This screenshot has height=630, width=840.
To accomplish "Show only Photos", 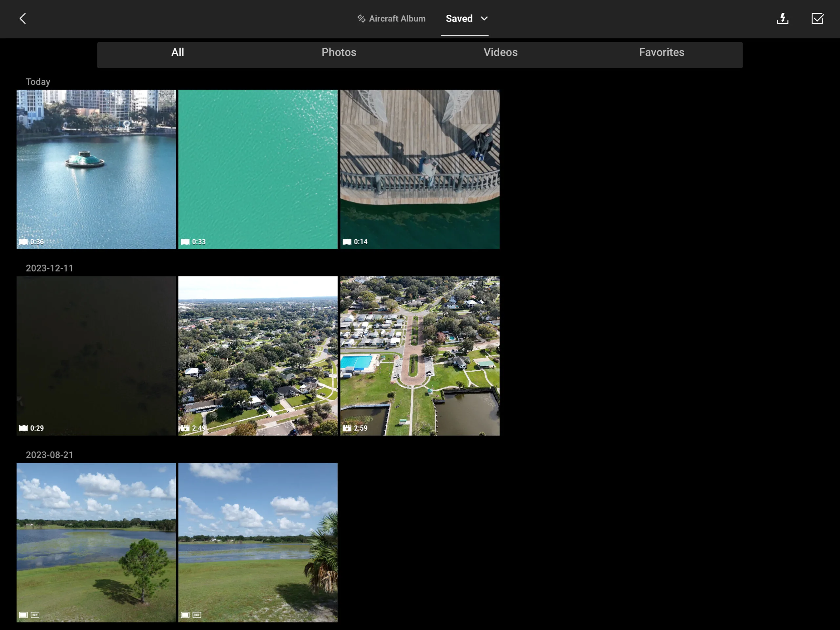I will (339, 53).
